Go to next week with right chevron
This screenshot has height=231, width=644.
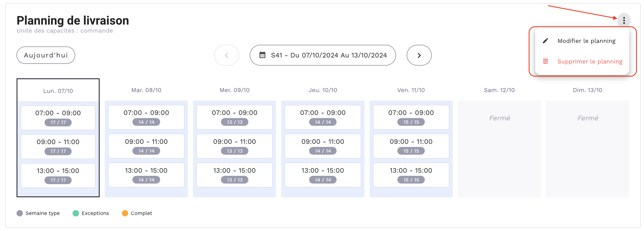[419, 55]
